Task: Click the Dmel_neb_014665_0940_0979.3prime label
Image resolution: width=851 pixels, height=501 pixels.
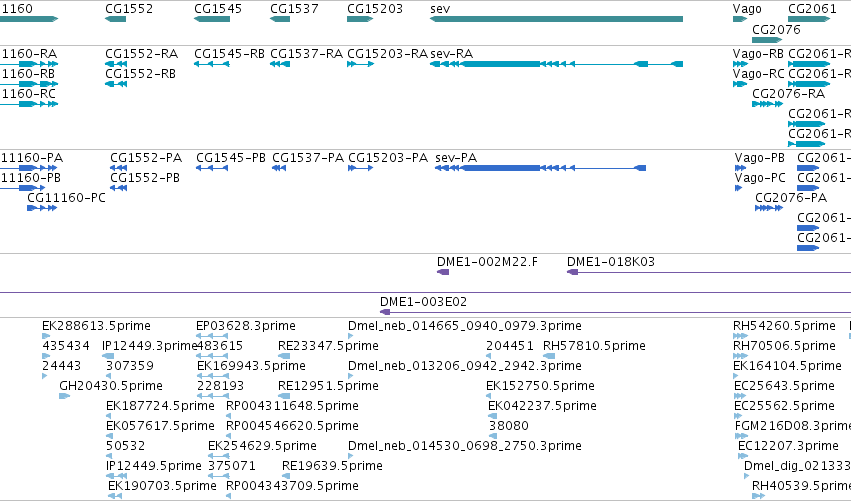Action: pyautogui.click(x=465, y=326)
